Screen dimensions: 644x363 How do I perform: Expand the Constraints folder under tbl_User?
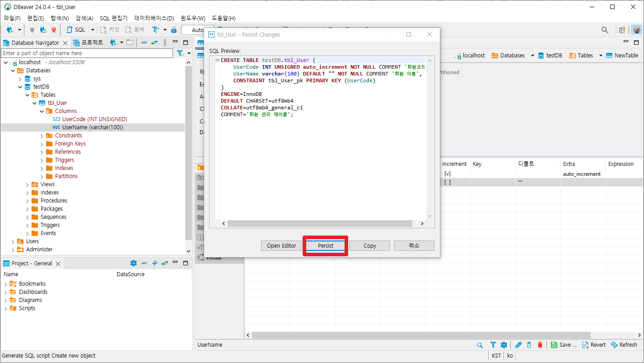tap(42, 136)
